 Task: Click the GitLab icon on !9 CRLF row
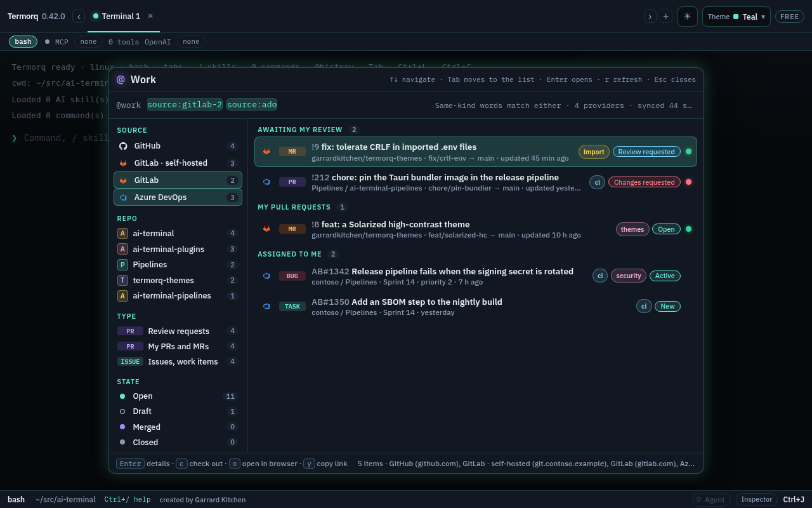tap(266, 152)
